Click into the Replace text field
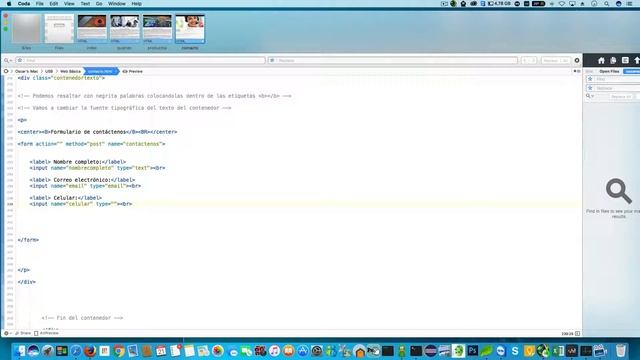Viewport: 640px width, 360px height. point(393,60)
